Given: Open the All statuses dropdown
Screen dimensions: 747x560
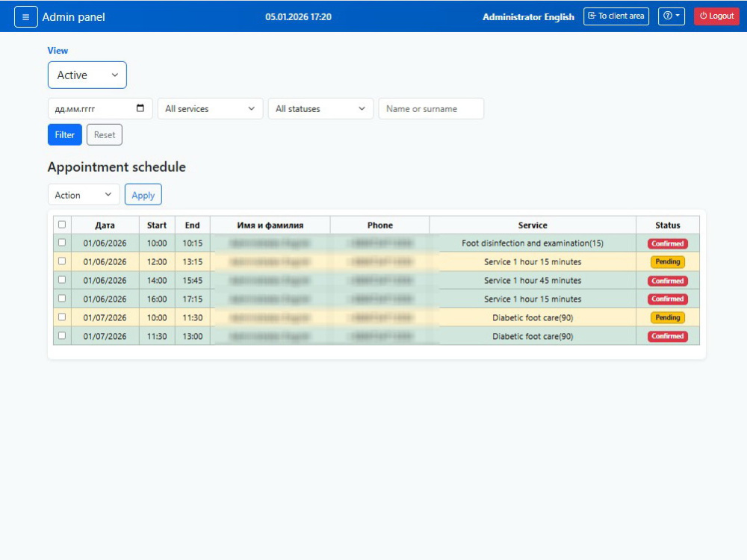Looking at the screenshot, I should pyautogui.click(x=320, y=108).
